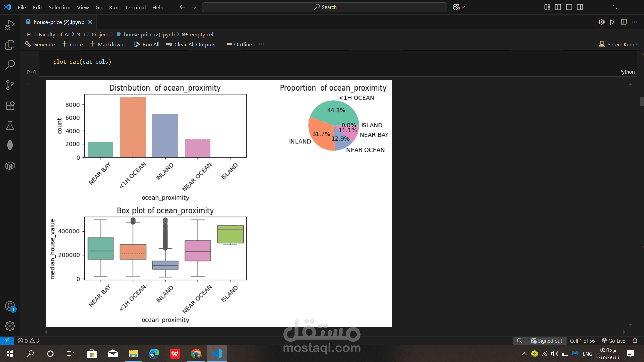This screenshot has height=362, width=644.
Task: Open the Accounts icon in activity bar
Action: pyautogui.click(x=10, y=306)
